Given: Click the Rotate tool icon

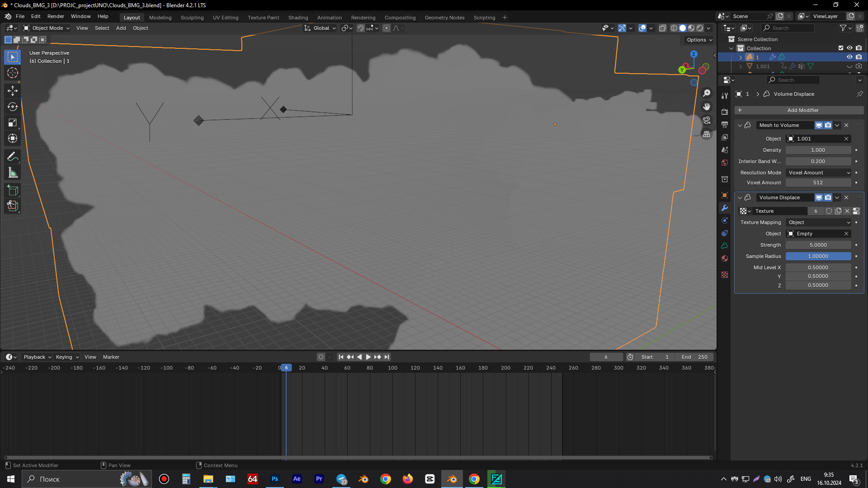Looking at the screenshot, I should coord(13,106).
